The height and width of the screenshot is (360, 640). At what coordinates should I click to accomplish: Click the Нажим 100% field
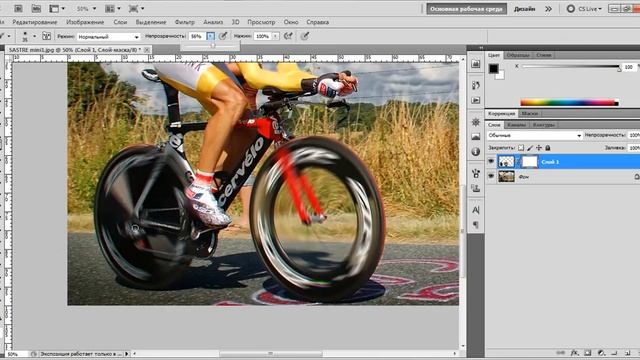pyautogui.click(x=262, y=36)
